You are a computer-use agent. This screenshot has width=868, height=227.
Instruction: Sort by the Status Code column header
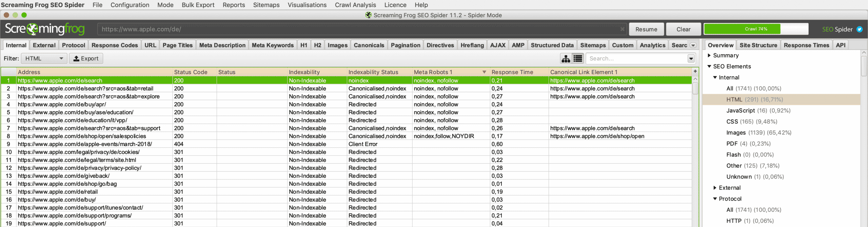point(195,72)
